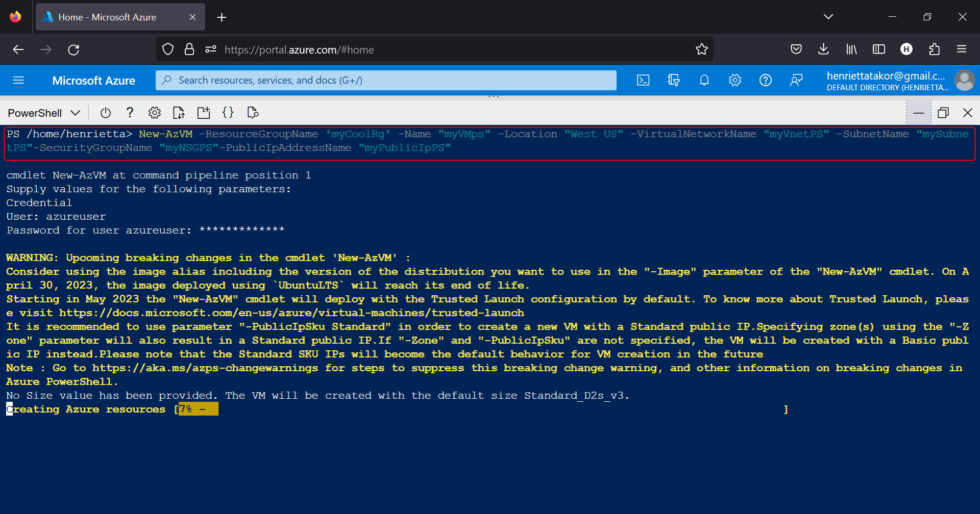This screenshot has width=980, height=514.
Task: Click the Cloud Shell icon in Azure header
Action: [643, 80]
